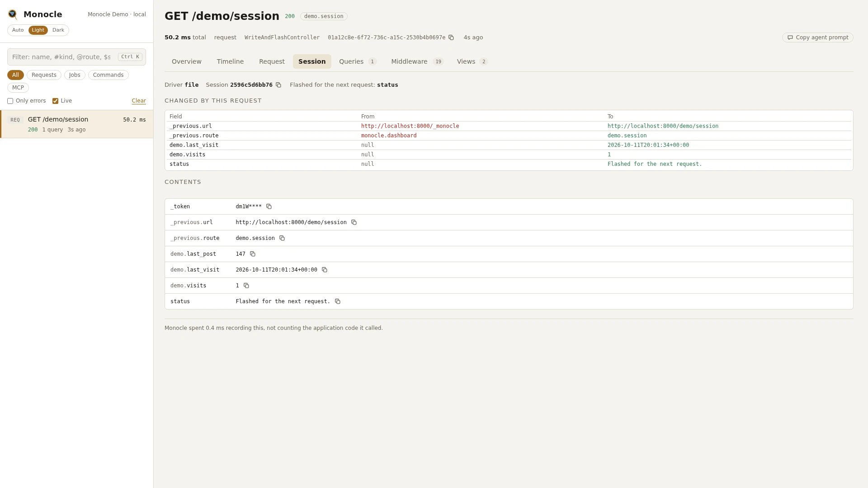
Task: Filter by Requests
Action: click(x=44, y=75)
